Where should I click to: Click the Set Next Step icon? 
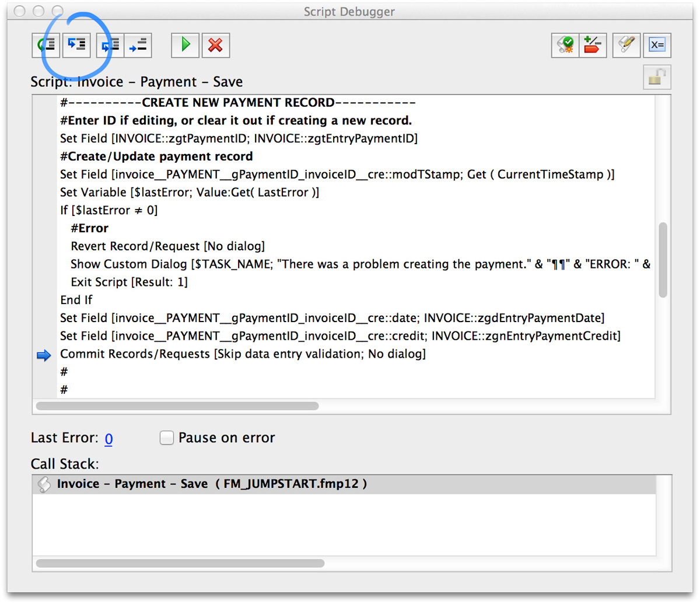[x=138, y=45]
